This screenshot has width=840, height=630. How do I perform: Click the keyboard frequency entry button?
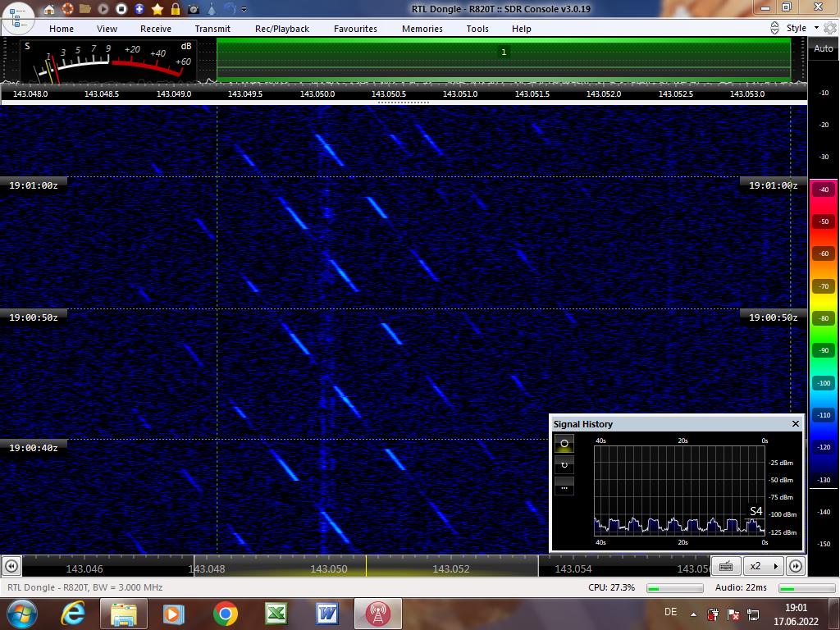[x=726, y=566]
